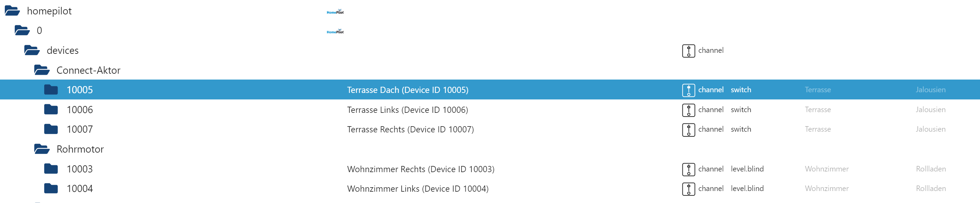Click the Terrasse Links device name

pos(407,110)
